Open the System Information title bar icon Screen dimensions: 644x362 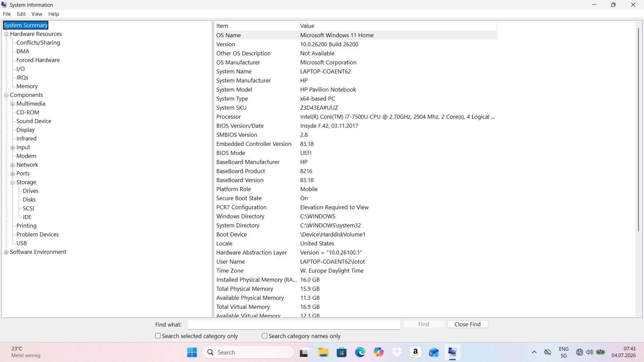click(4, 5)
